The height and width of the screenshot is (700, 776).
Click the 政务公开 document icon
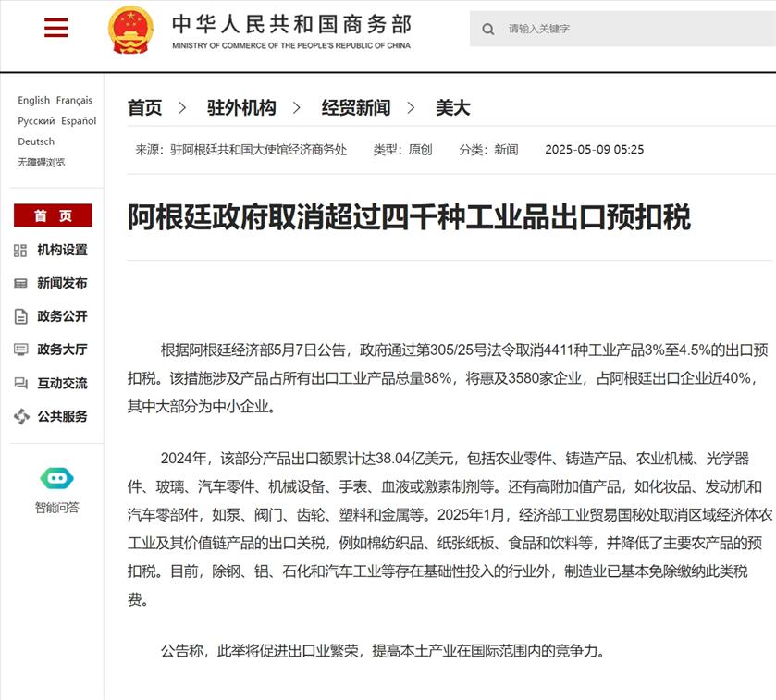(21, 316)
